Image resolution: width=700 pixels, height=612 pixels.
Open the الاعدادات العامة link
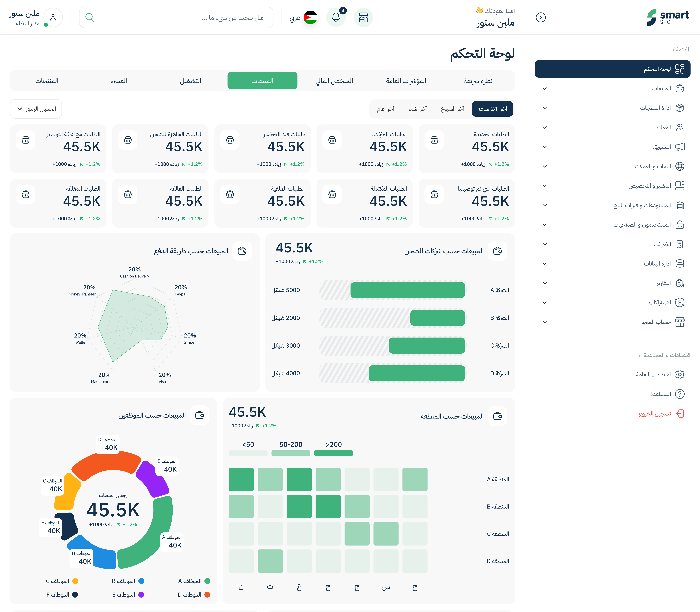coord(653,375)
